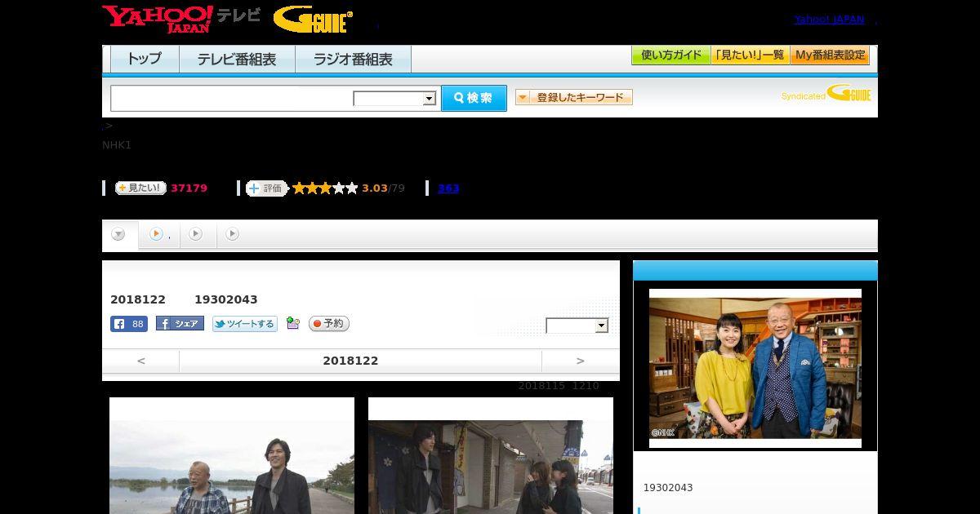
Task: Click the Syndicated G-GUIDE logo
Action: (826, 94)
